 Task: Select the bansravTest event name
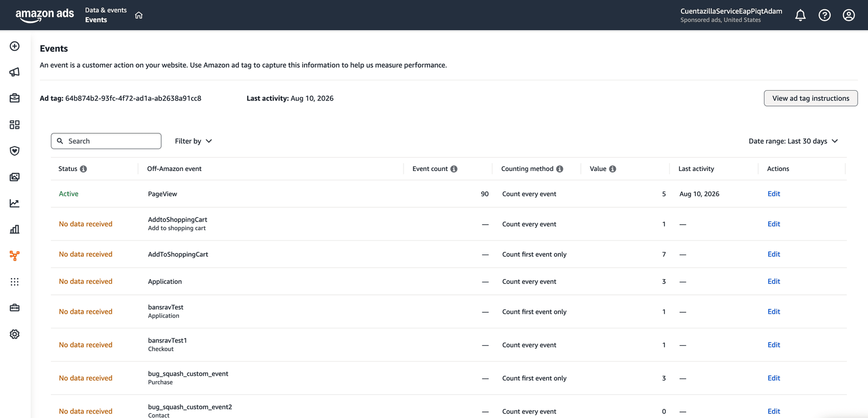165,307
